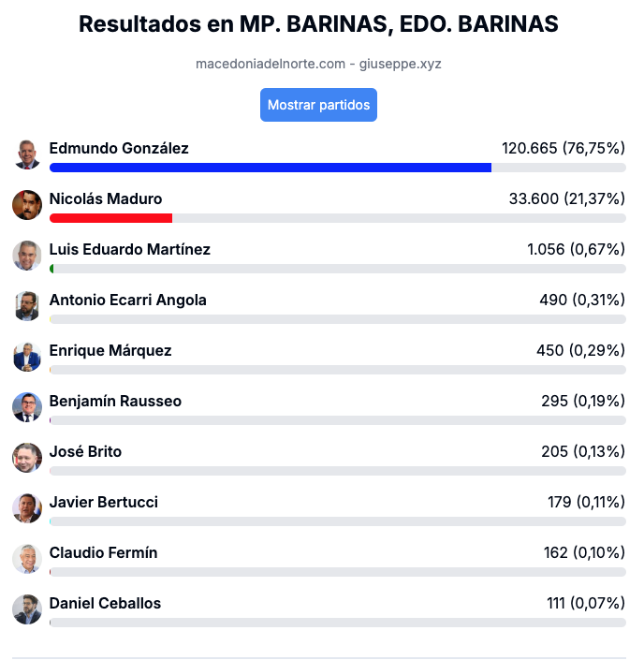The image size is (644, 660).
Task: Click the Daniel Ceballos candidate name
Action: click(x=105, y=603)
